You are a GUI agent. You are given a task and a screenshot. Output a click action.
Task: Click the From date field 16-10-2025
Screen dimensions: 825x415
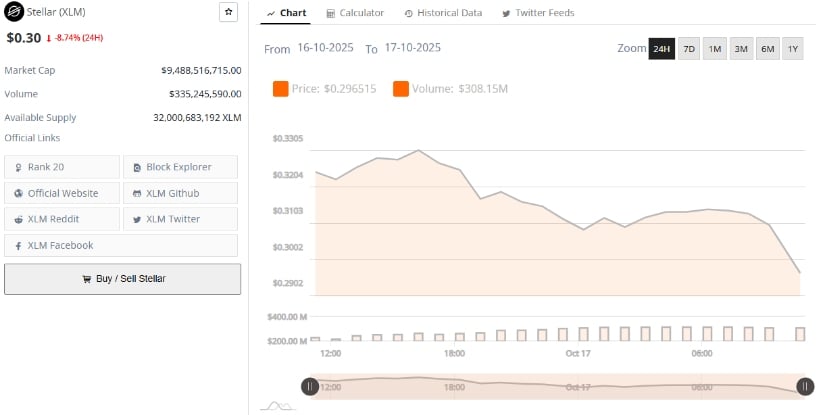point(324,48)
